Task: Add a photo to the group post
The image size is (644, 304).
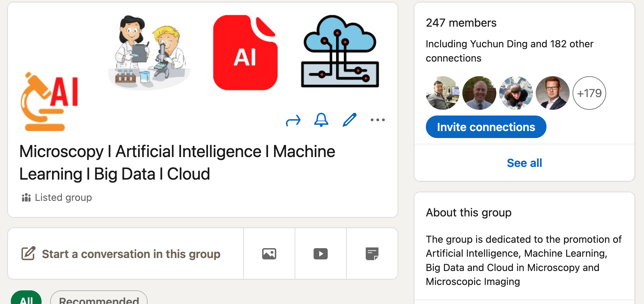Action: [x=269, y=254]
